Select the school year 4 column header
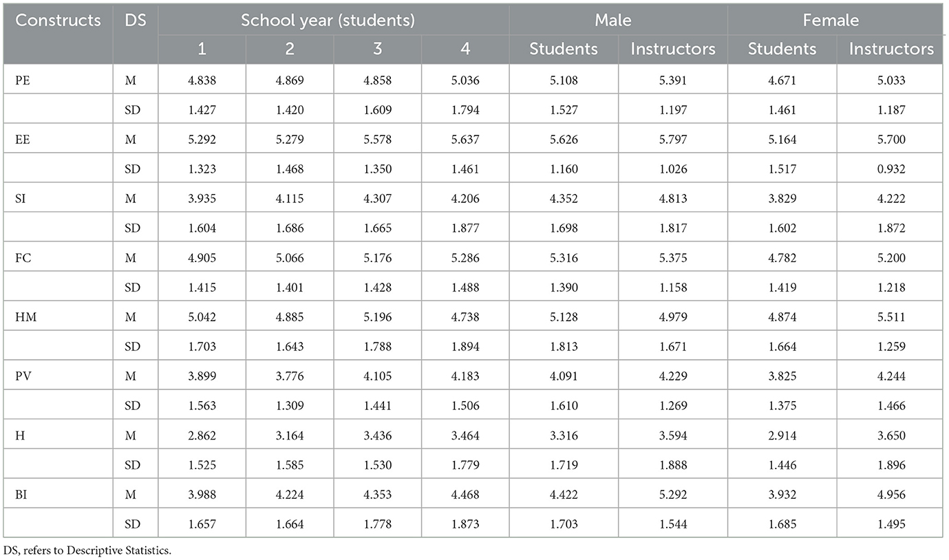Screen dimensions: 949x560 [466, 50]
